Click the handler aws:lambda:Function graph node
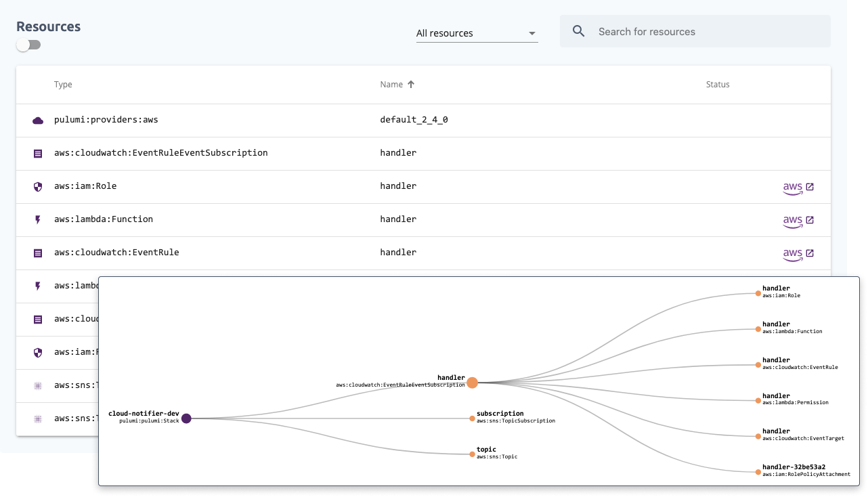868x497 pixels. coord(758,329)
